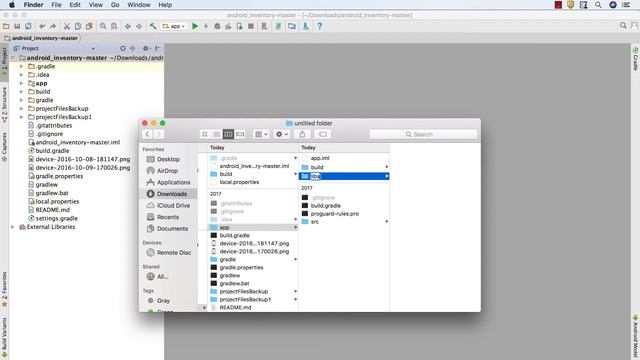Click the Redo arrow in toolbar
640x360 pixels.
click(53, 26)
